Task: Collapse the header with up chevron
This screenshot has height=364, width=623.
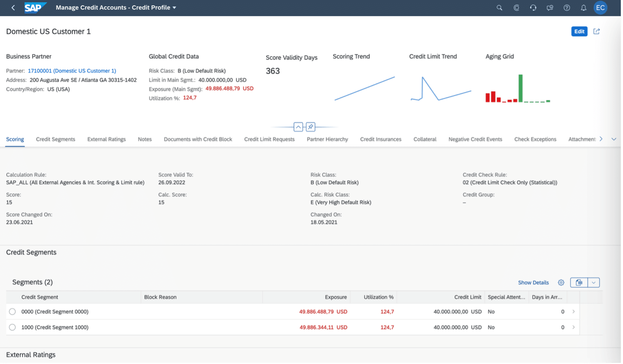Action: coord(298,127)
